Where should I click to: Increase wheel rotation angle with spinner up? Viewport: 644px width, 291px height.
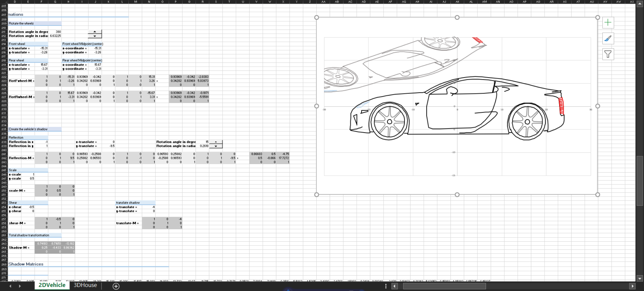[x=95, y=32]
